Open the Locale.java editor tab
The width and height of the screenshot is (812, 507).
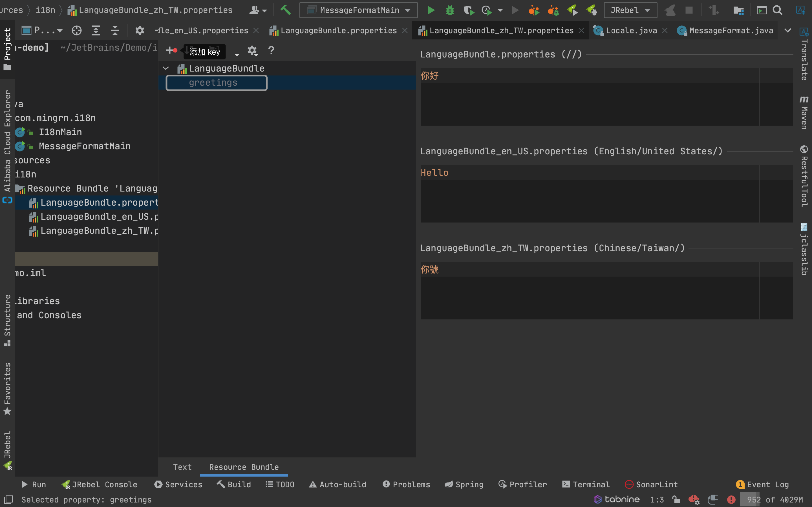[631, 30]
